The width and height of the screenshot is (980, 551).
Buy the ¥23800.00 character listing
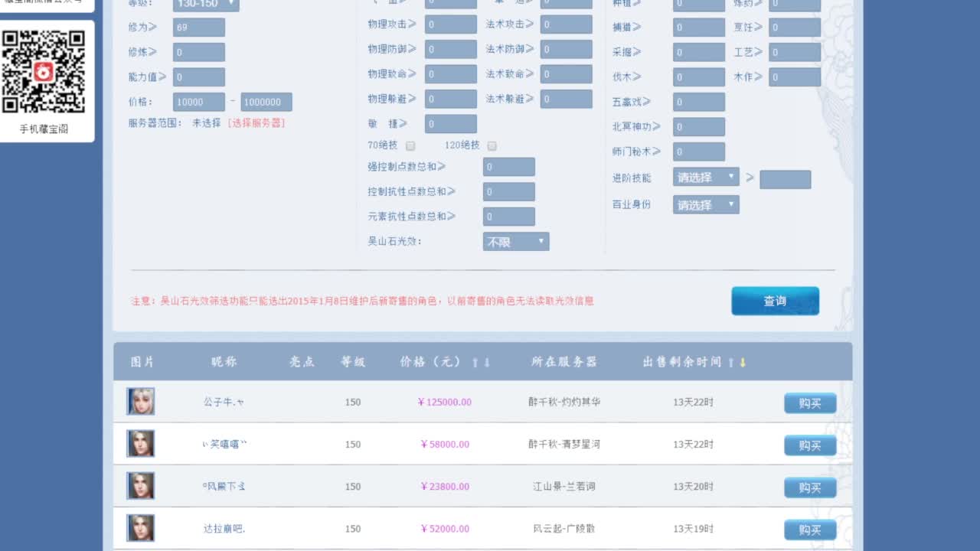pos(809,487)
